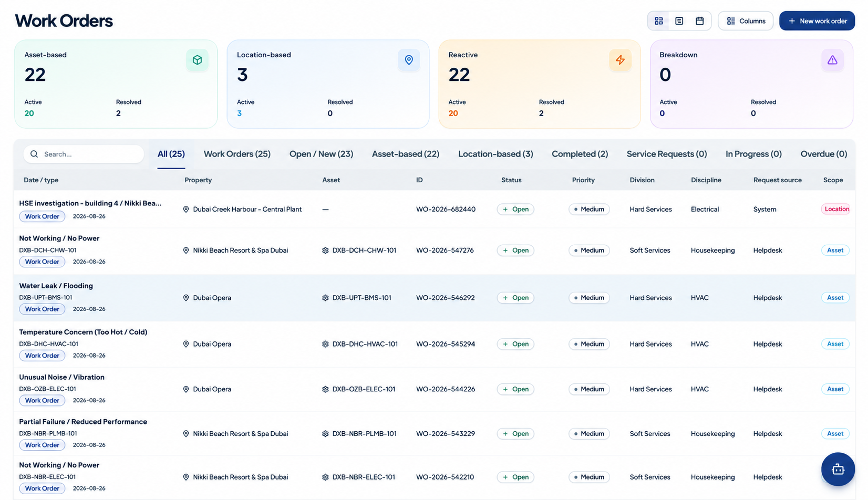Select the Work Orders (25) tab
Image resolution: width=868 pixels, height=500 pixels.
pyautogui.click(x=237, y=154)
